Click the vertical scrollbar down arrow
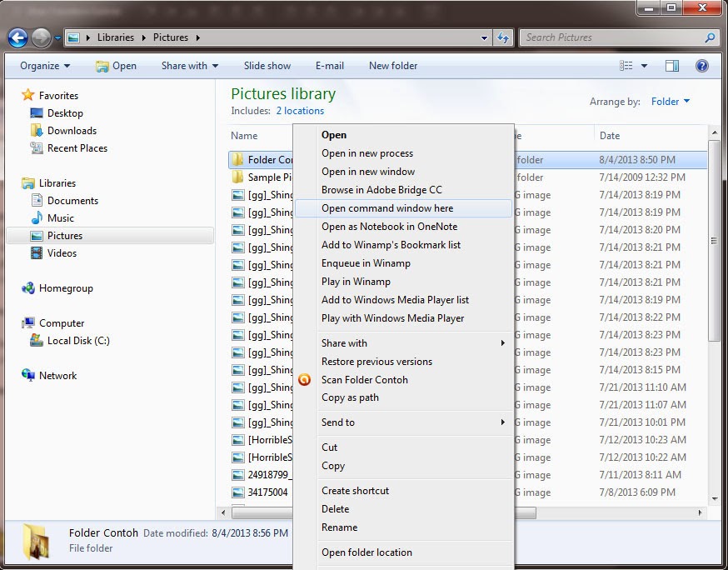Viewport: 728px width, 570px height. (x=715, y=499)
